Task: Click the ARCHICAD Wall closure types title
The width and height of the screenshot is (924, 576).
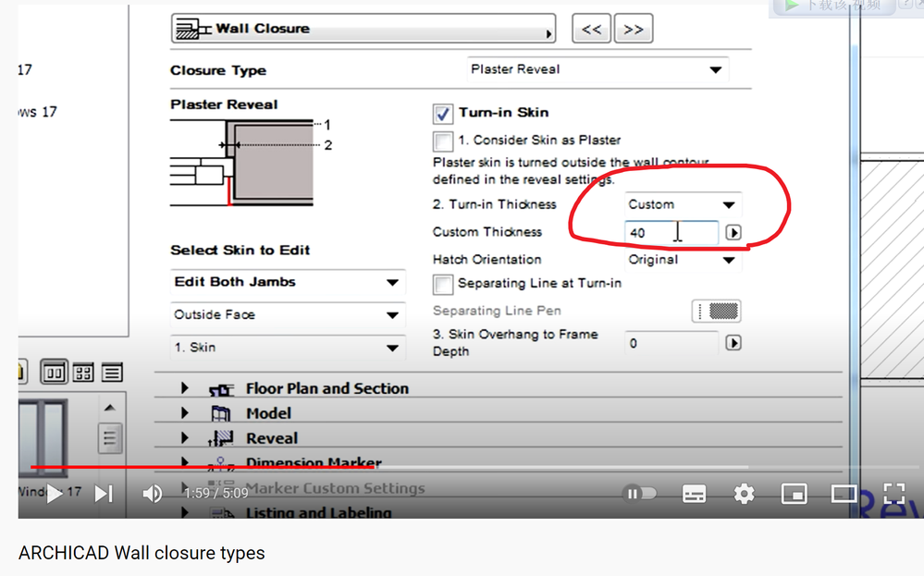Action: pyautogui.click(x=142, y=553)
